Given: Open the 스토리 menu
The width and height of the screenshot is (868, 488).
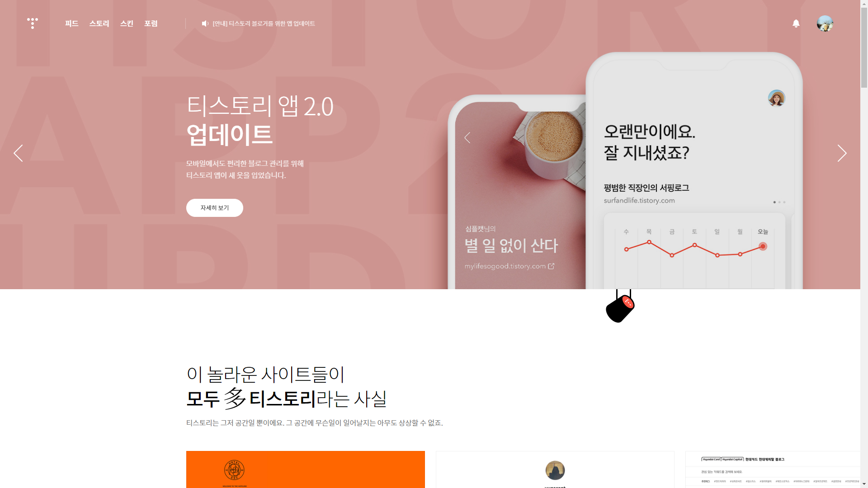Looking at the screenshot, I should [x=99, y=23].
